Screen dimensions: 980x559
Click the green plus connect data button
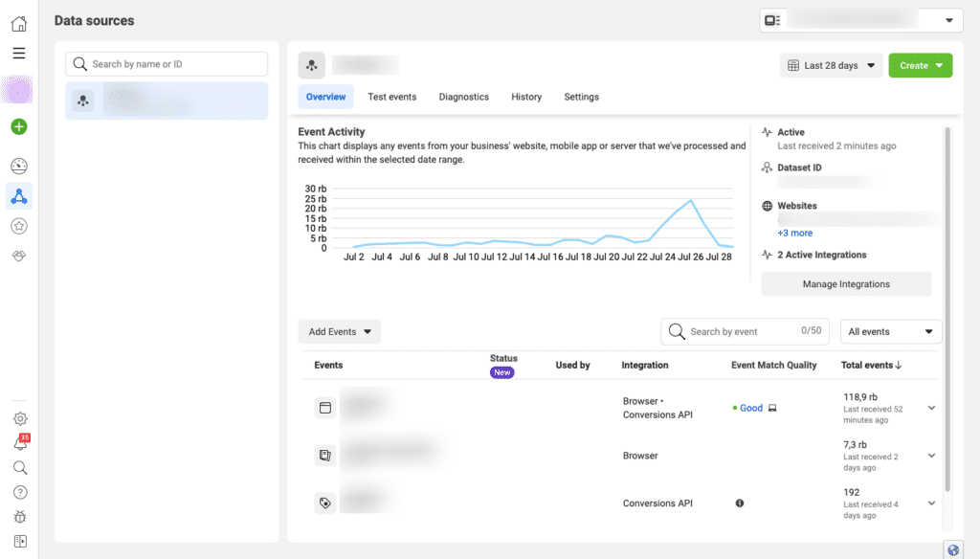click(19, 127)
